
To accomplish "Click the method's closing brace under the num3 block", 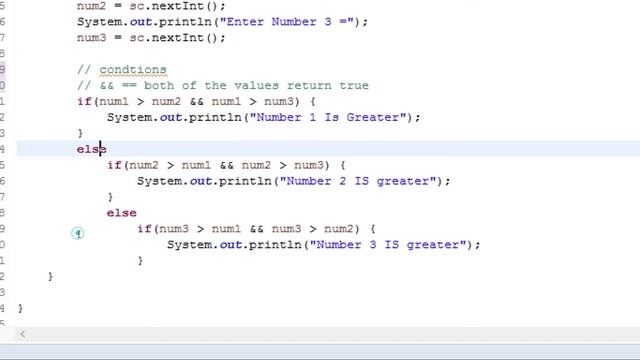I will pos(50,277).
